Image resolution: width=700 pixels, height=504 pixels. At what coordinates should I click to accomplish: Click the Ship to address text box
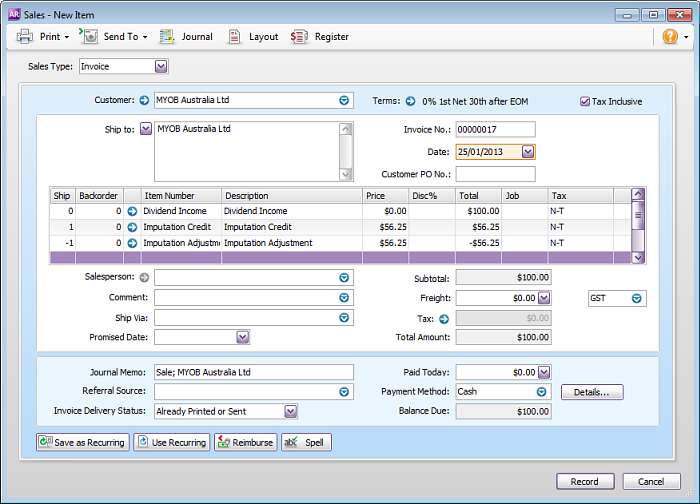tap(247, 152)
